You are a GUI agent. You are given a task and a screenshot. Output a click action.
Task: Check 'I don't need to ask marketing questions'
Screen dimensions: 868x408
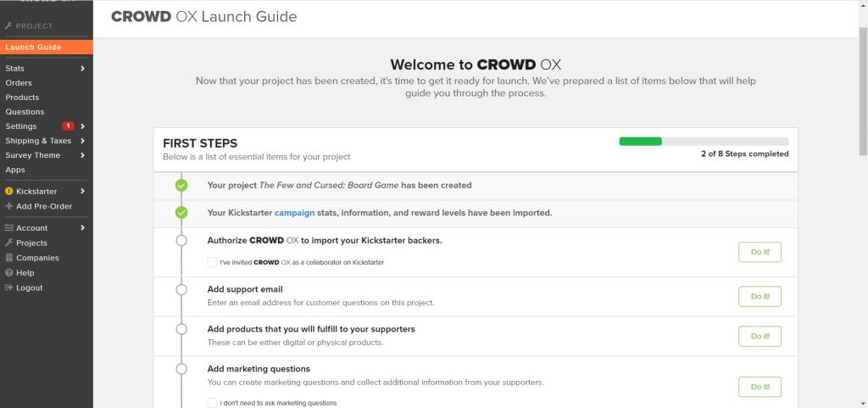point(212,403)
